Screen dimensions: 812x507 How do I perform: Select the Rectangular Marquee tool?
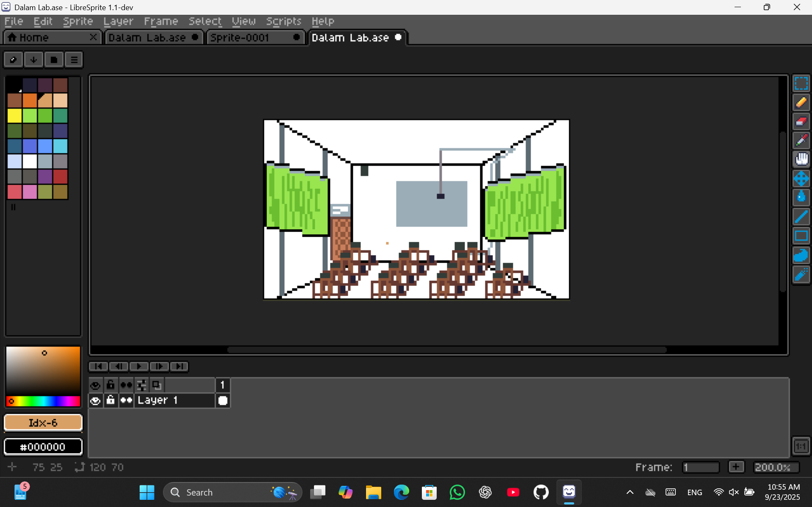tap(801, 83)
